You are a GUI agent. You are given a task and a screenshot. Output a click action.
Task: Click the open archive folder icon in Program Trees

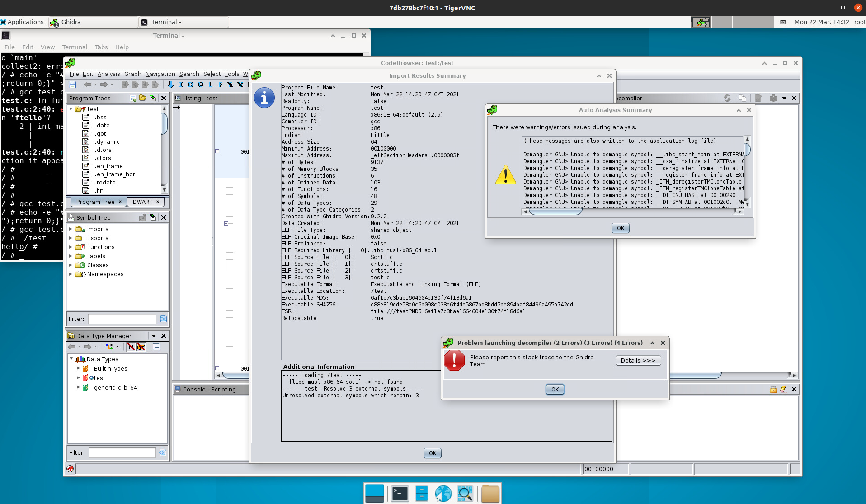point(143,98)
